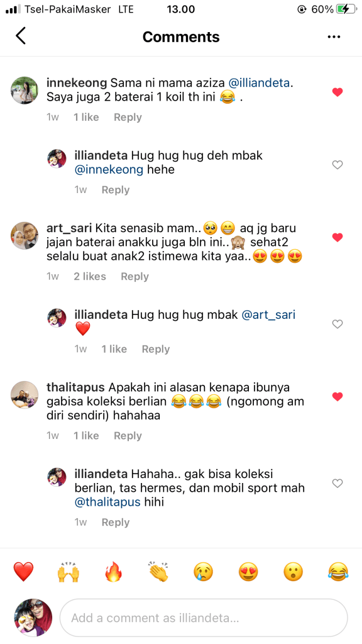362x644 pixels.
Task: Go back using the left arrow
Action: 21,36
